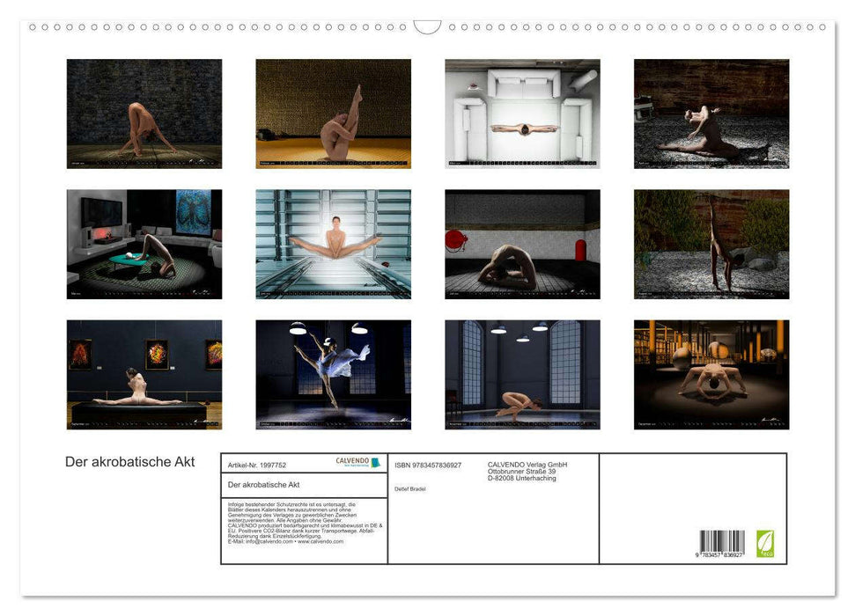
Task: Click the barcode at bottom right
Action: tap(721, 543)
